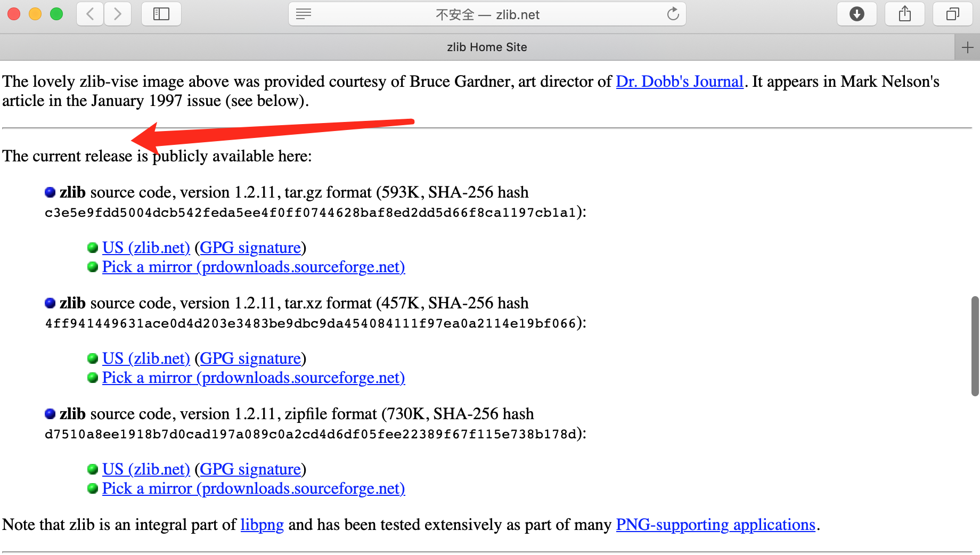Click the text "The current release is publicly available here:"
The image size is (980, 555).
157,156
